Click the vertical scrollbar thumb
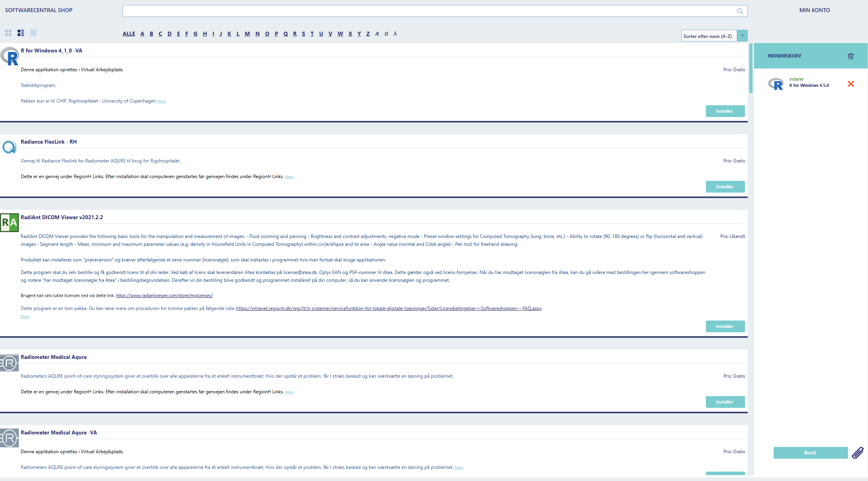Viewport: 868px width, 481px height. click(x=751, y=68)
